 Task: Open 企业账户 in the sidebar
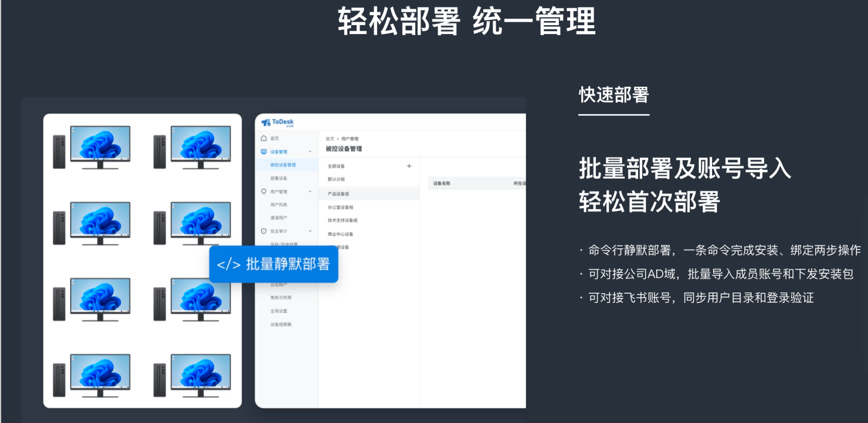(279, 285)
